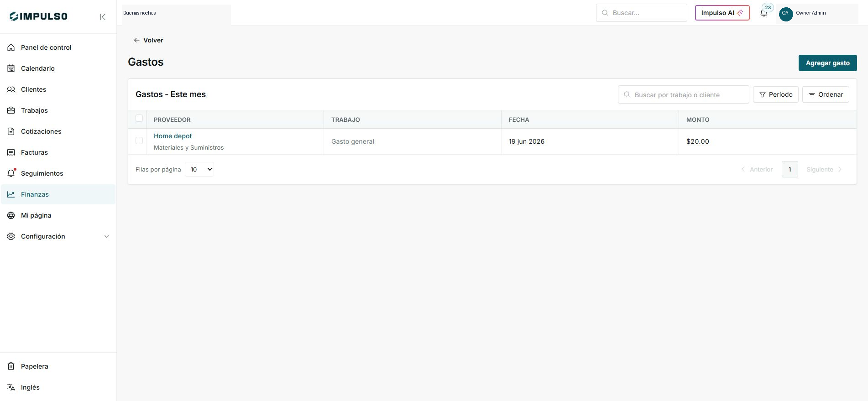Open Papelera trash in sidebar

[58, 366]
